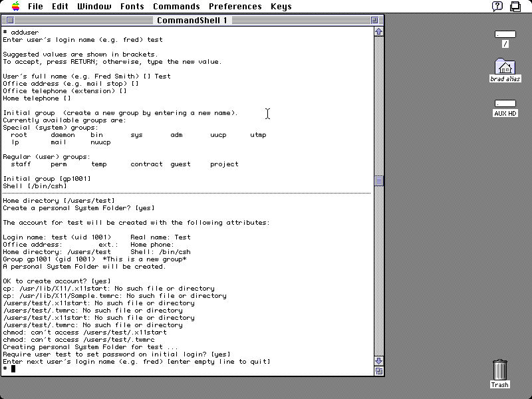
Task: Click 'Create a personal System Folder? [yes]'
Action: pyautogui.click(x=78, y=208)
